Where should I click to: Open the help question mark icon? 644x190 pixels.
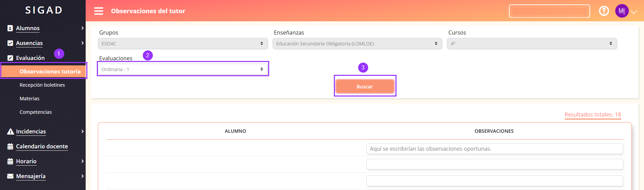[604, 11]
